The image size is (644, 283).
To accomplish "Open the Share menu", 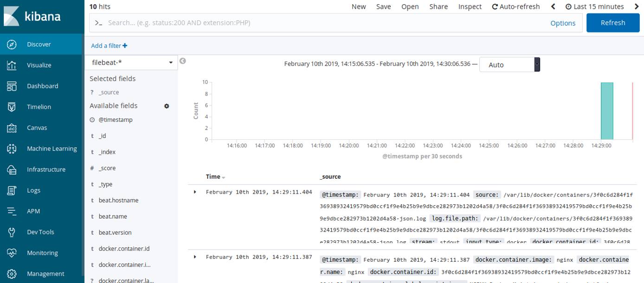I will [438, 6].
